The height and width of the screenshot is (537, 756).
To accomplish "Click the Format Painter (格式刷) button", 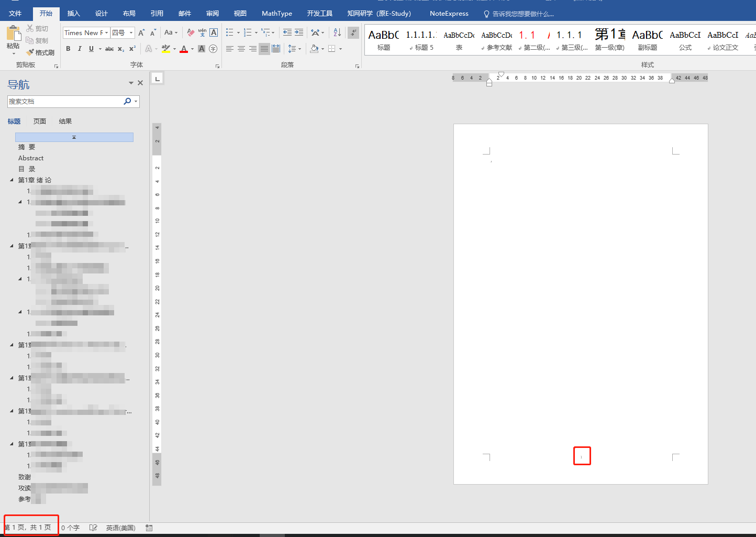I will coord(41,52).
